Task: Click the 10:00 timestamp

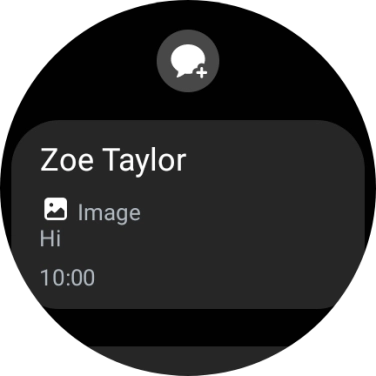Action: tap(67, 278)
